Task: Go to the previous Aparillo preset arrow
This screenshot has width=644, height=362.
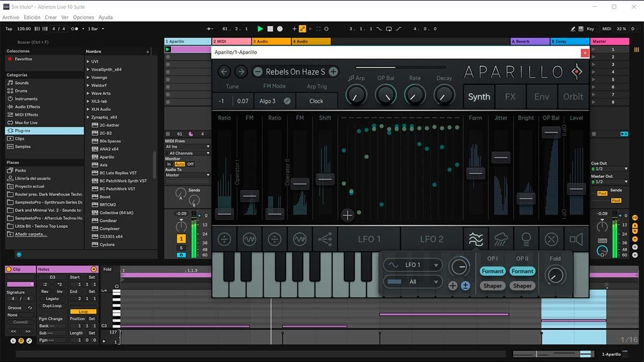Action: pyautogui.click(x=224, y=71)
